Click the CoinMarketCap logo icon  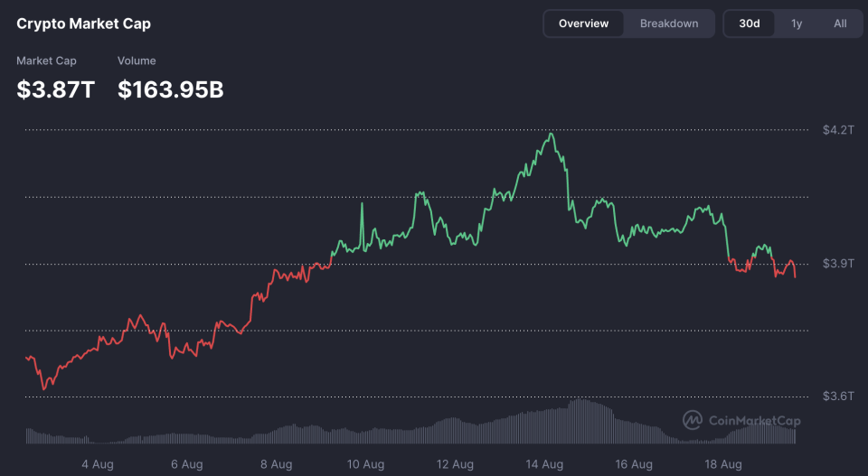tap(693, 420)
